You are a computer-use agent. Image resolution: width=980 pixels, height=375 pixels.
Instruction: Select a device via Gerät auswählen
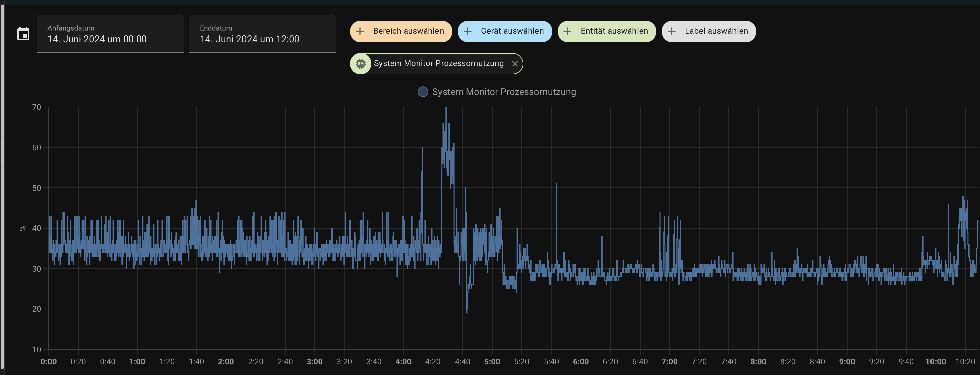pyautogui.click(x=504, y=31)
